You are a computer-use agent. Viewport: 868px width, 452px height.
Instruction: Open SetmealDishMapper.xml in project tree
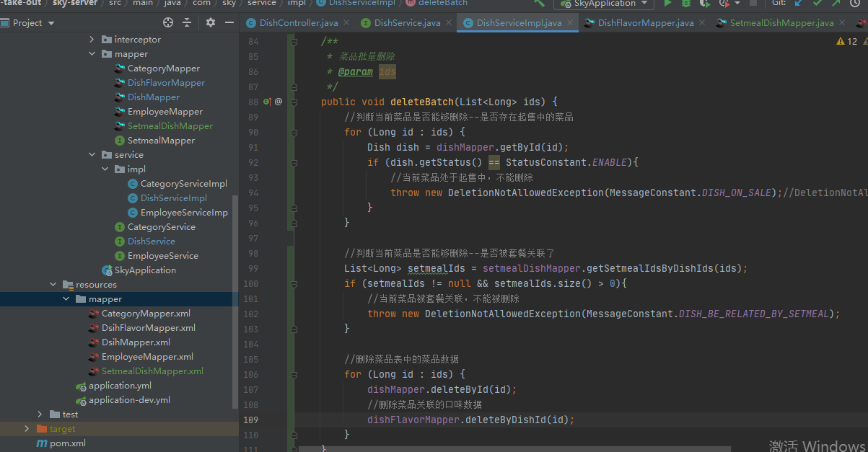point(152,371)
